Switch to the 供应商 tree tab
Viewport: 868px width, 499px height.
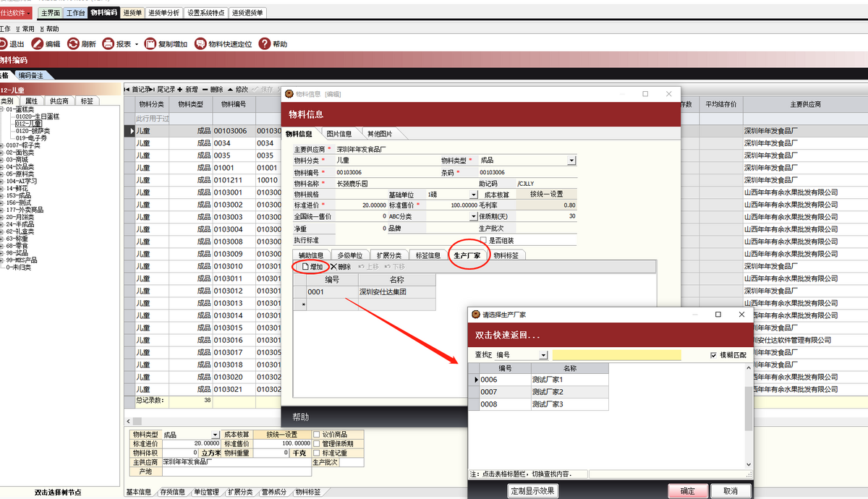(59, 101)
